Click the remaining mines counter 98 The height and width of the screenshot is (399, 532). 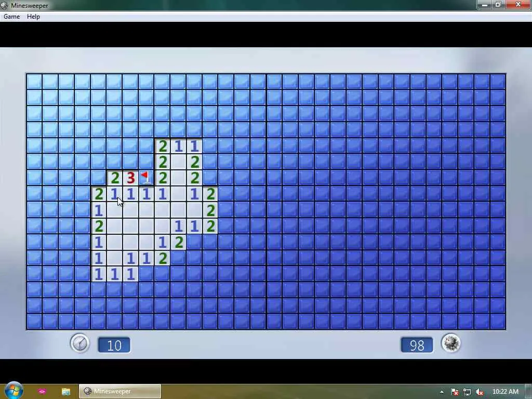tap(417, 345)
